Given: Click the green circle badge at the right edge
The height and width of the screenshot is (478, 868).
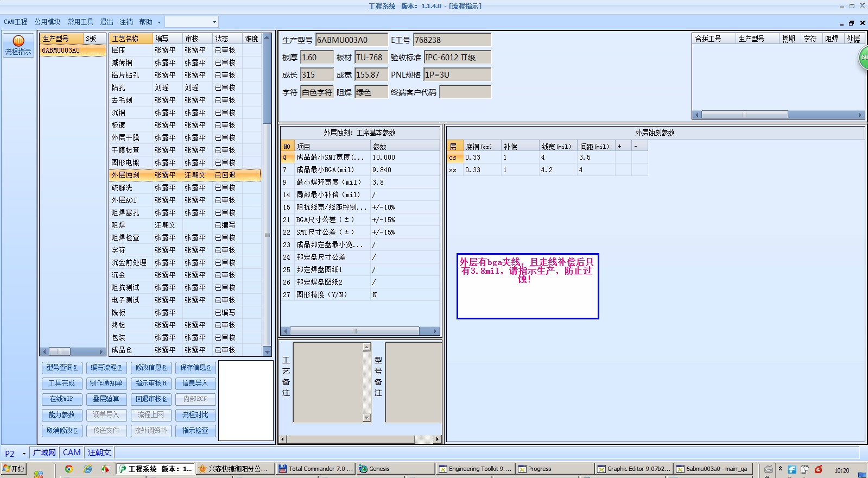Looking at the screenshot, I should click(863, 57).
